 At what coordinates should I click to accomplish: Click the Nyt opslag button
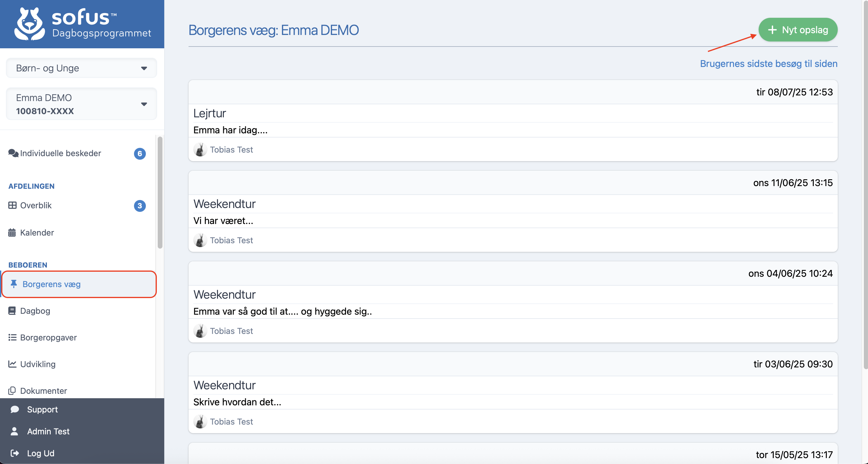click(797, 30)
